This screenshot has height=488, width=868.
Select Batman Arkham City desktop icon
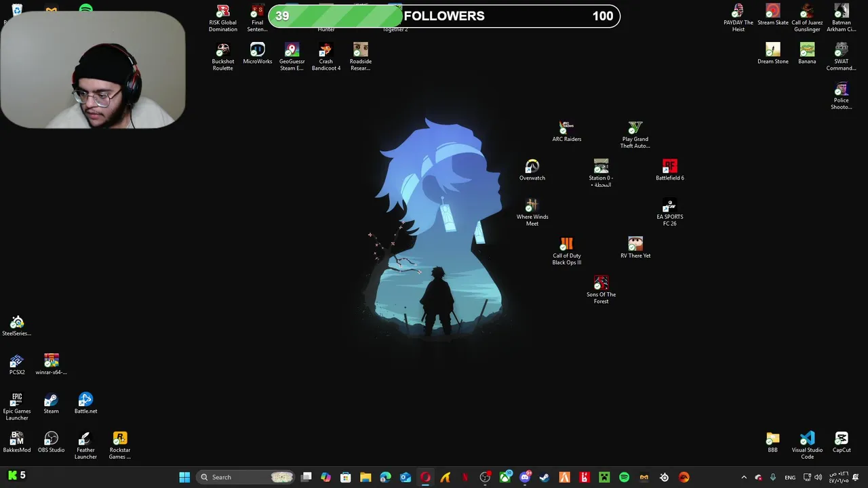[841, 18]
